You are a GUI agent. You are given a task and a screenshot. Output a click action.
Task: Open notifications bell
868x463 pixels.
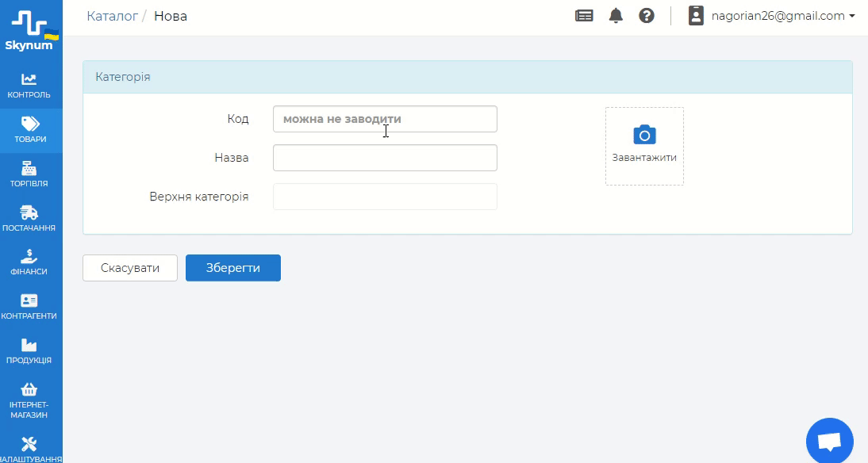click(x=616, y=16)
